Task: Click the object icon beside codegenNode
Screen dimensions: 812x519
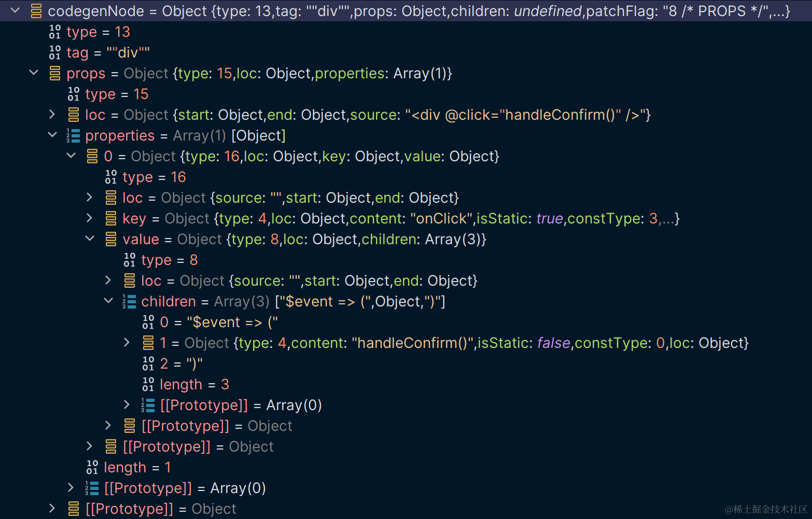Action: coord(36,11)
